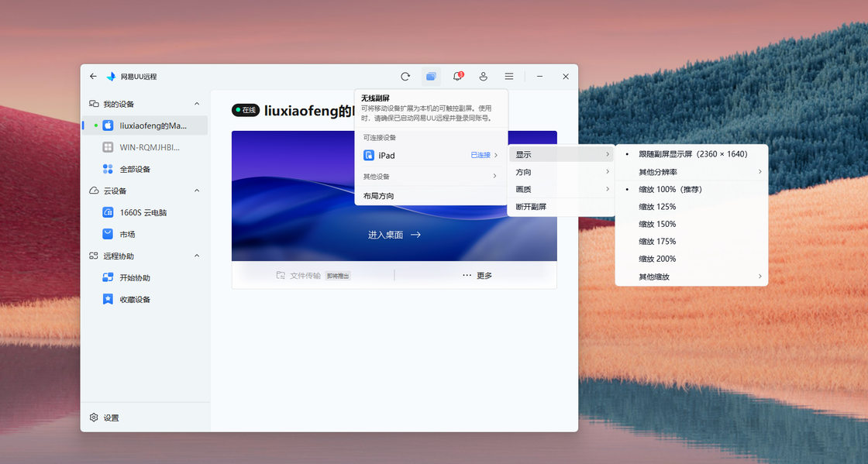Open the hamburger menu icon

(508, 77)
